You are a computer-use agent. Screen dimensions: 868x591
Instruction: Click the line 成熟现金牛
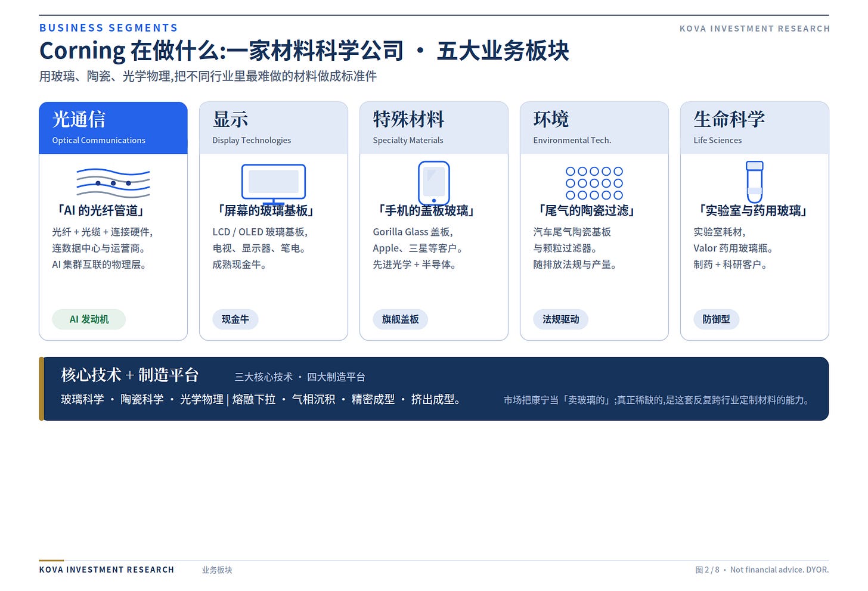point(240,264)
